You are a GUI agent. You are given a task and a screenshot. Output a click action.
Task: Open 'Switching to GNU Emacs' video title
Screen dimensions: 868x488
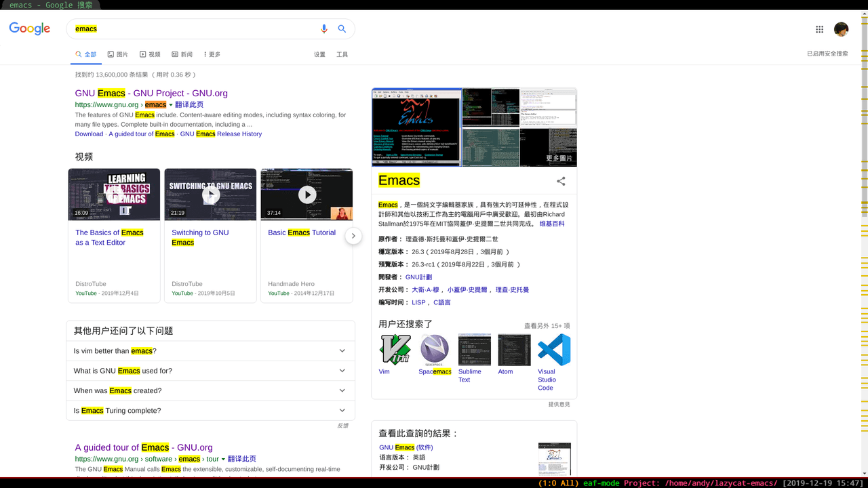point(200,237)
